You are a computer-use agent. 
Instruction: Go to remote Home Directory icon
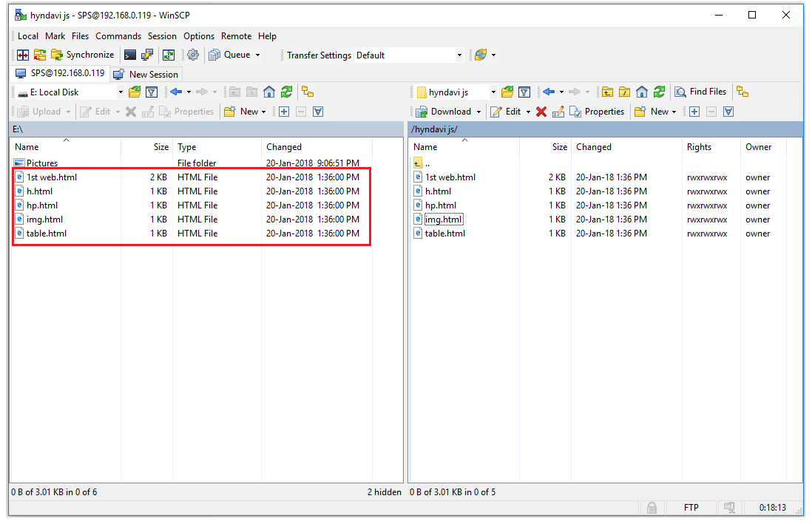pos(642,92)
